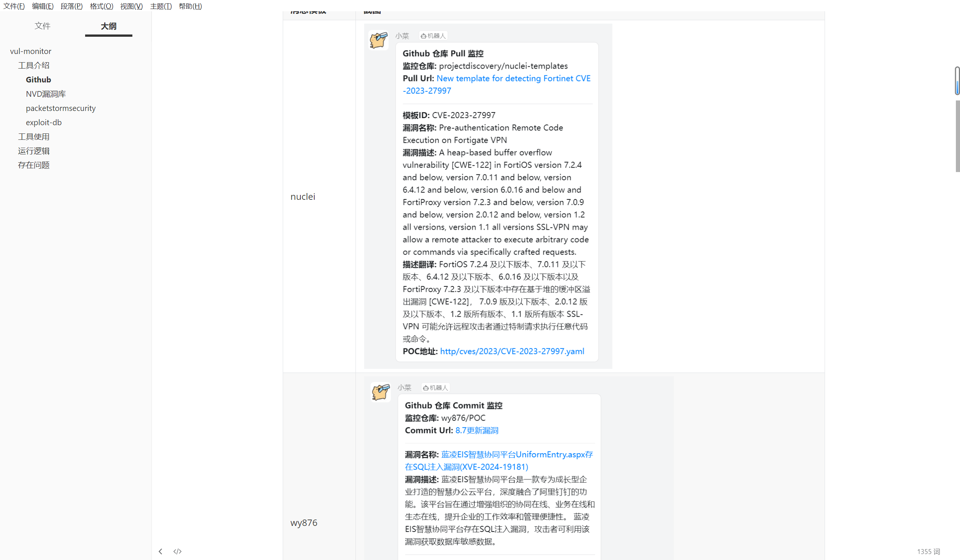Switch to the 文件 sidebar tab
The image size is (960, 560).
tap(42, 26)
